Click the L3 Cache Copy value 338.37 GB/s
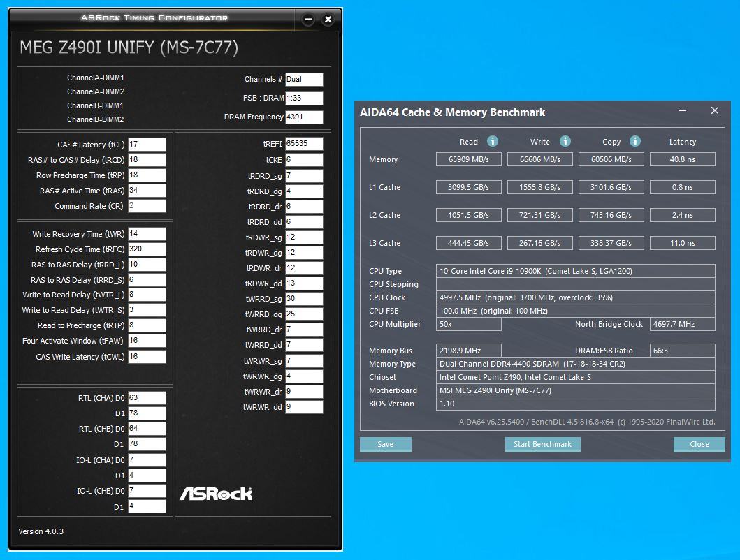Image resolution: width=740 pixels, height=560 pixels. [x=611, y=243]
